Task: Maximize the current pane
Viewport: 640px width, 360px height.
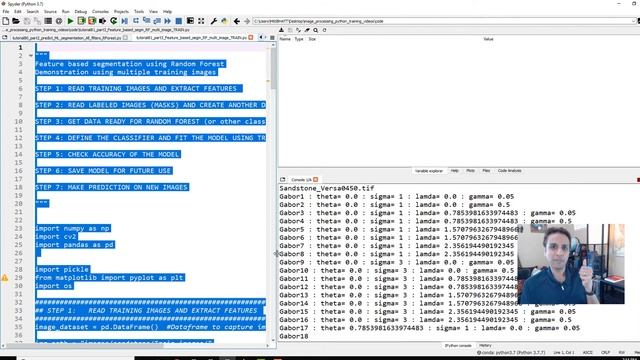Action: coord(190,21)
